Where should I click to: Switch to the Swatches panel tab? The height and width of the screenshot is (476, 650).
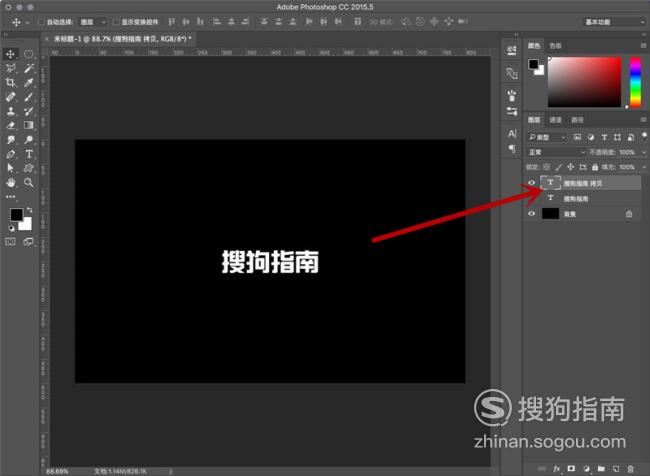click(x=555, y=46)
